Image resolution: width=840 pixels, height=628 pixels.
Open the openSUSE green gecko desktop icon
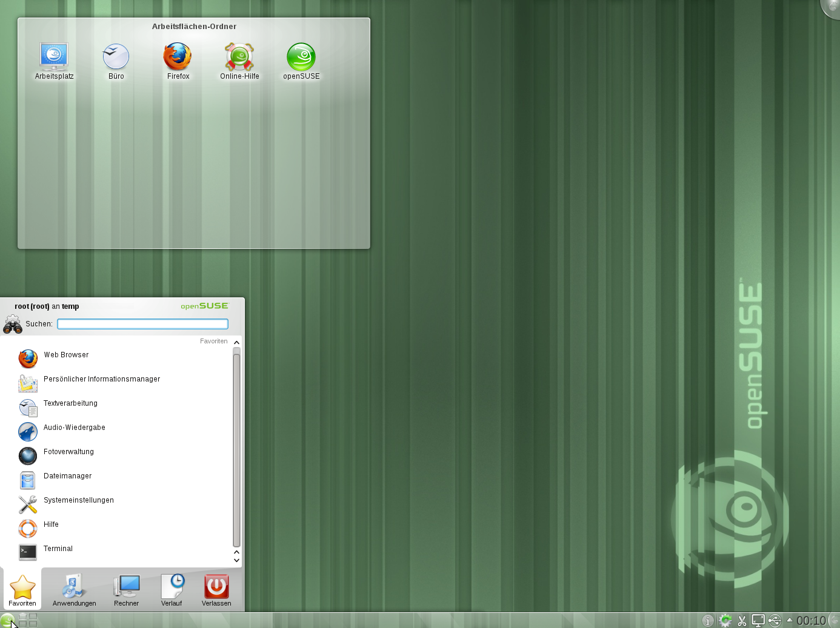pos(301,61)
